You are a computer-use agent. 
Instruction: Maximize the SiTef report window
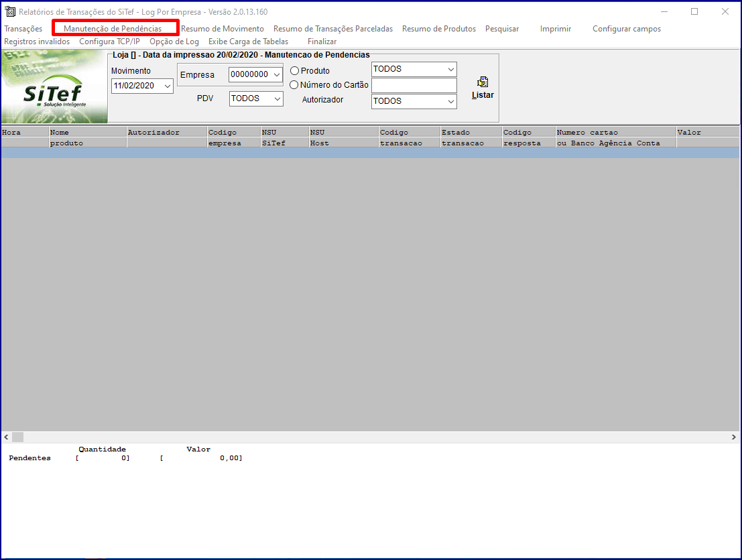pos(694,11)
